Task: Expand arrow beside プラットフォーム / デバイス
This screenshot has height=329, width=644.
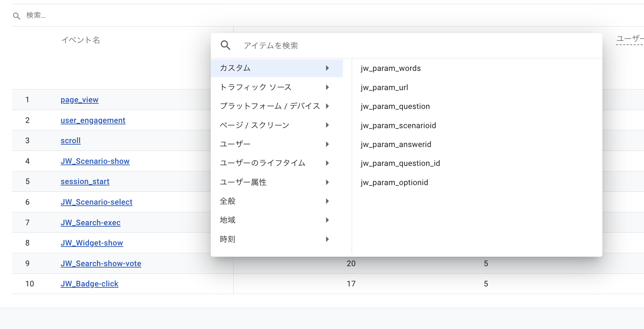Action: (327, 106)
